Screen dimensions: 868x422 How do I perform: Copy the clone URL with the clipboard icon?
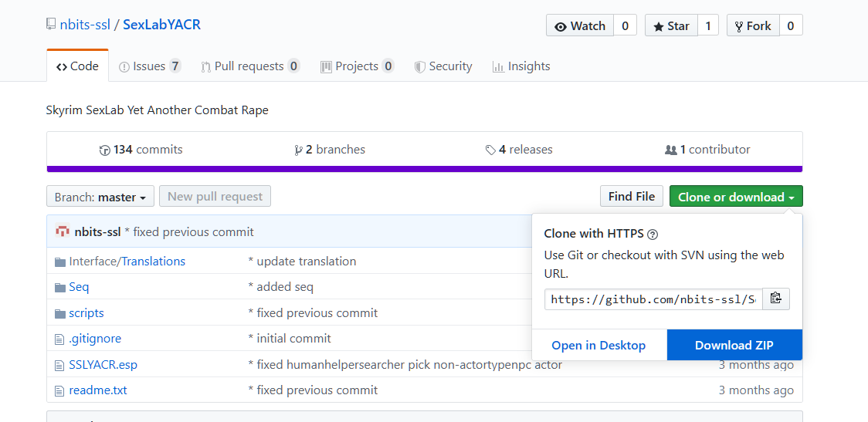coord(776,299)
